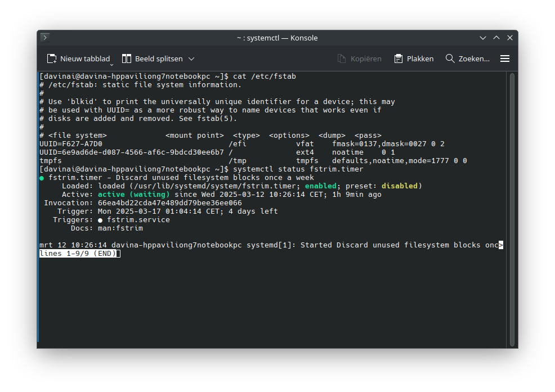Click the green 'active (waiting)' status

coord(134,195)
